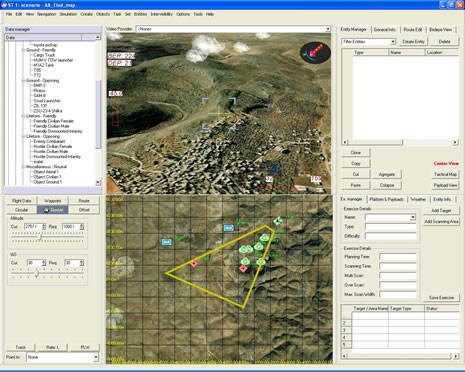This screenshot has height=372, width=465.
Task: Click the compass orientation indicator in the 3D view
Action: 315,53
